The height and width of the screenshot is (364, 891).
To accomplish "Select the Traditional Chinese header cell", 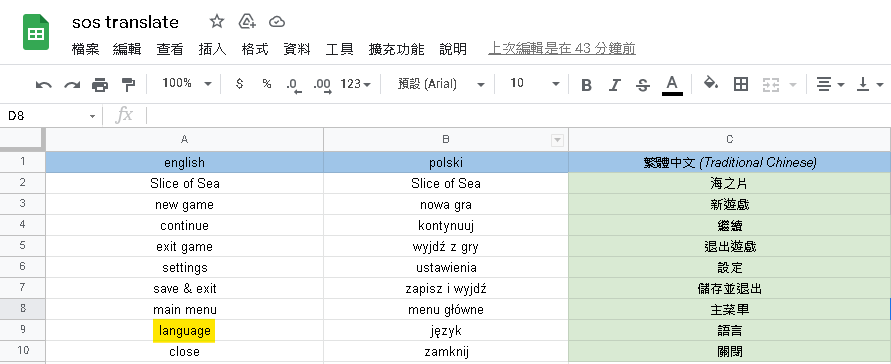I will click(x=730, y=162).
